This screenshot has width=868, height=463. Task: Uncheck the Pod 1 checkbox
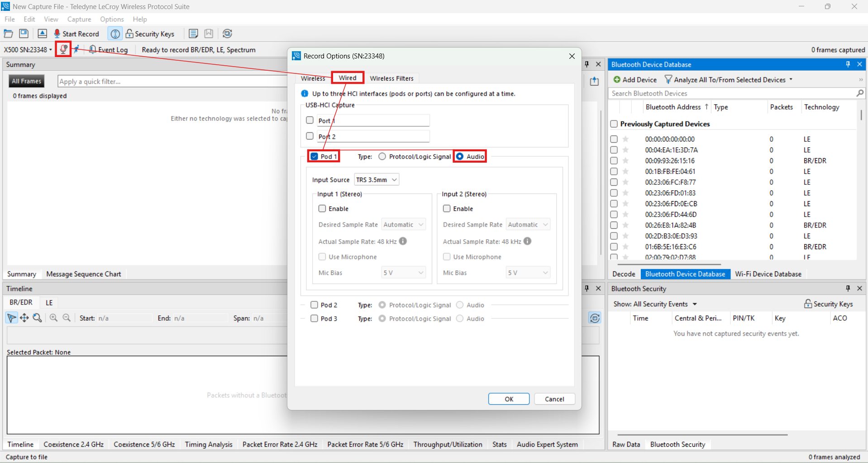(x=314, y=156)
